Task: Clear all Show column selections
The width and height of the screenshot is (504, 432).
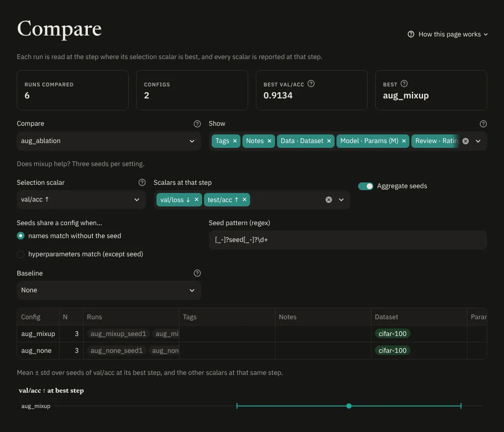Action: pyautogui.click(x=465, y=141)
